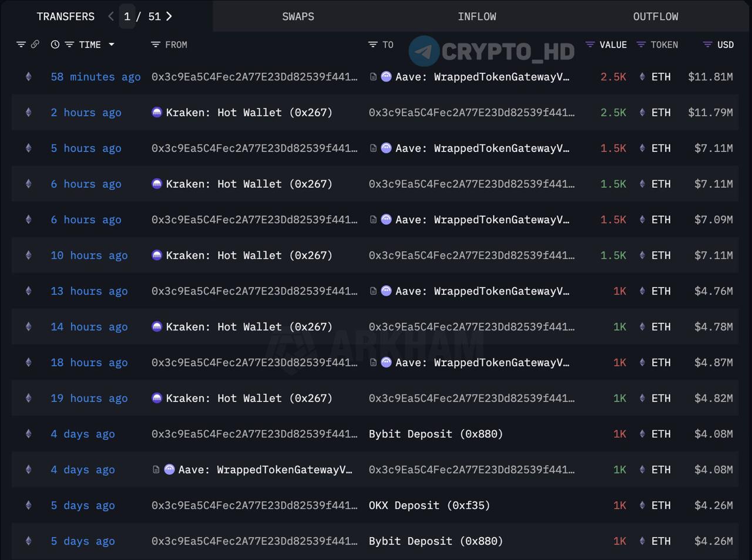Open the TO column filter

[x=372, y=45]
